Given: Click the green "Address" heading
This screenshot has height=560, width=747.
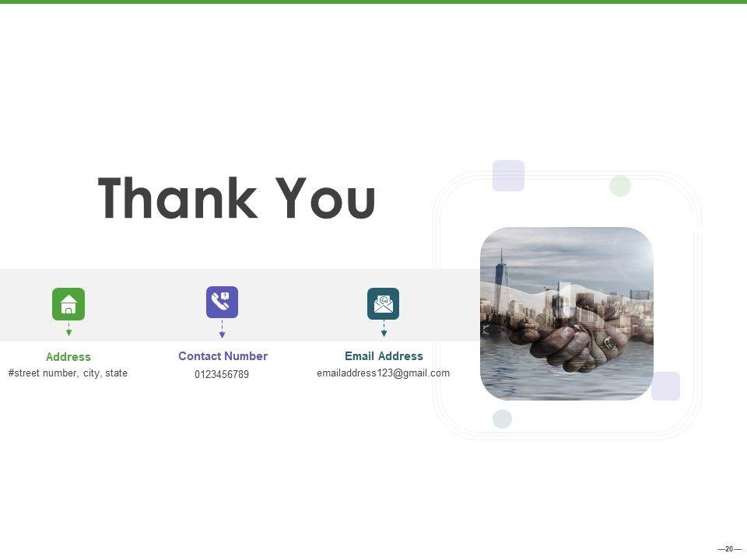Looking at the screenshot, I should pyautogui.click(x=68, y=357).
